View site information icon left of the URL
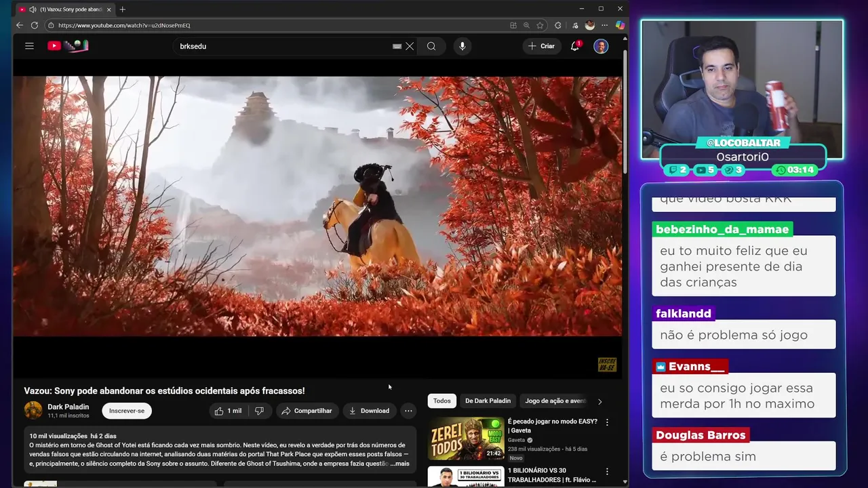 coord(51,25)
